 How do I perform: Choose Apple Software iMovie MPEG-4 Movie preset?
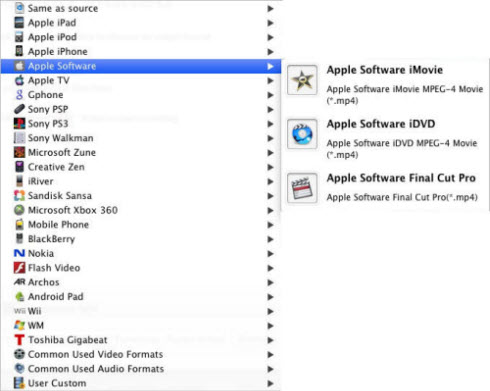[385, 85]
